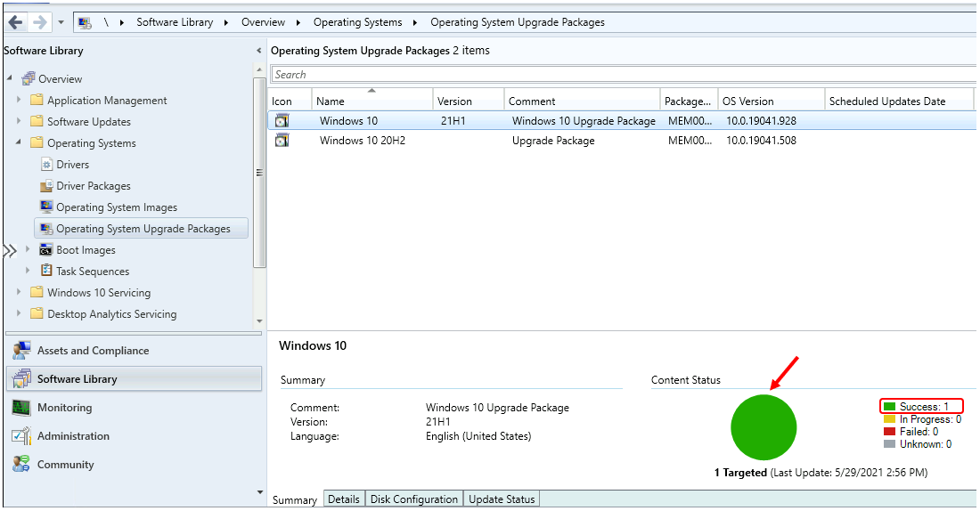This screenshot has width=980, height=511.
Task: Expand the Task Sequences node
Action: [28, 271]
